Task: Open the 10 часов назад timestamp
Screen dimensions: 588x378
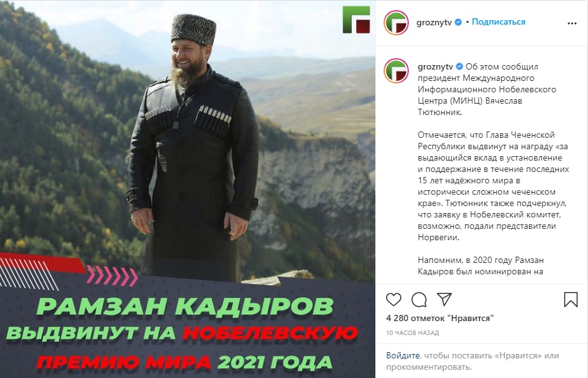Action: point(413,332)
